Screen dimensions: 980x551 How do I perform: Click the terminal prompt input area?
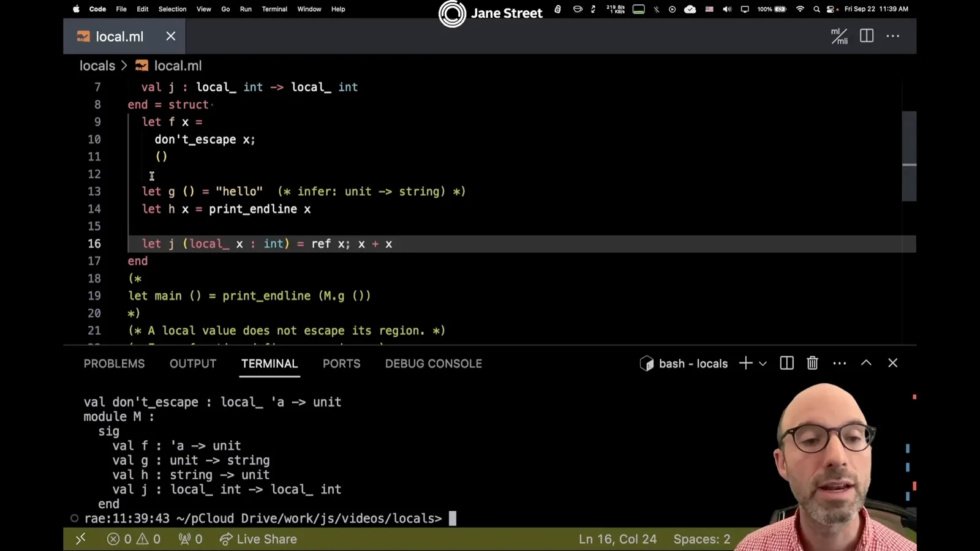[x=453, y=519]
